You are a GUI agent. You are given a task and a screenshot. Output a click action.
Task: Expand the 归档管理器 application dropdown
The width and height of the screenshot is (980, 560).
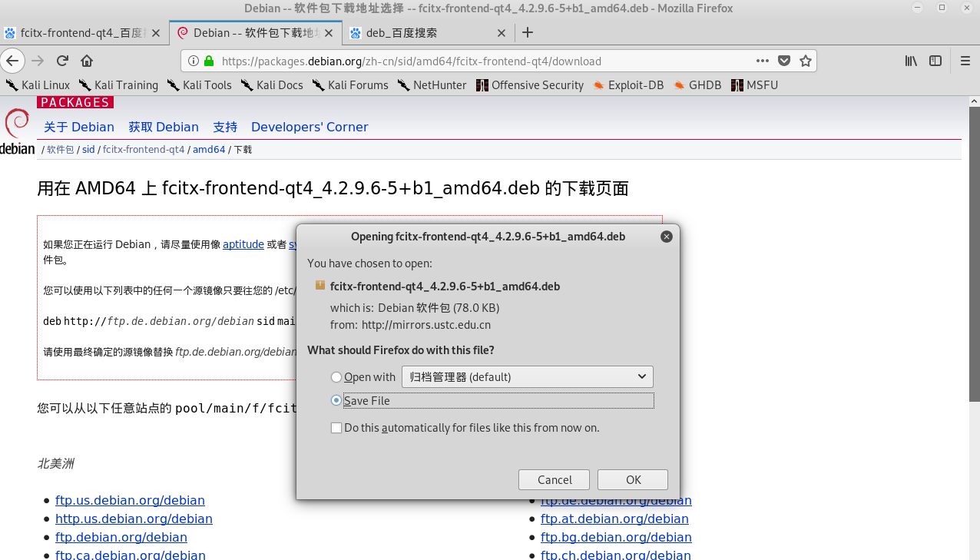[x=528, y=376]
